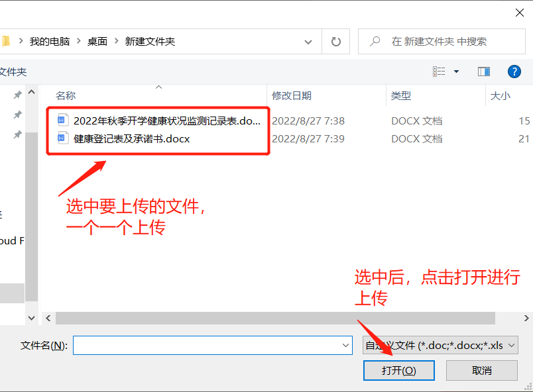Click the sidebar vertical scrollbar thumb

click(32, 217)
